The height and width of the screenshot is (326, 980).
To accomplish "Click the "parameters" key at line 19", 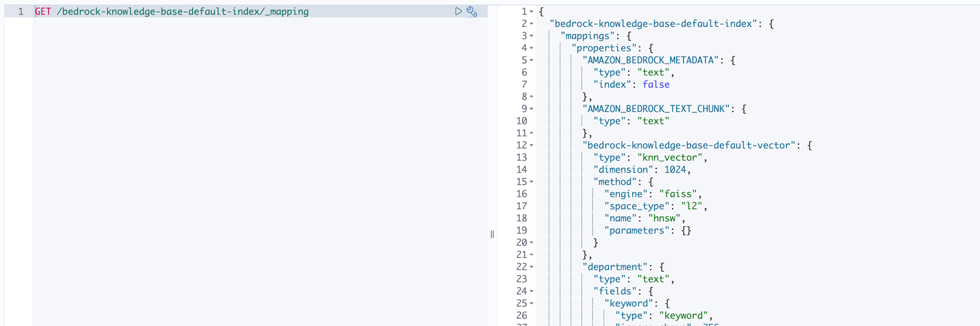I will 637,231.
